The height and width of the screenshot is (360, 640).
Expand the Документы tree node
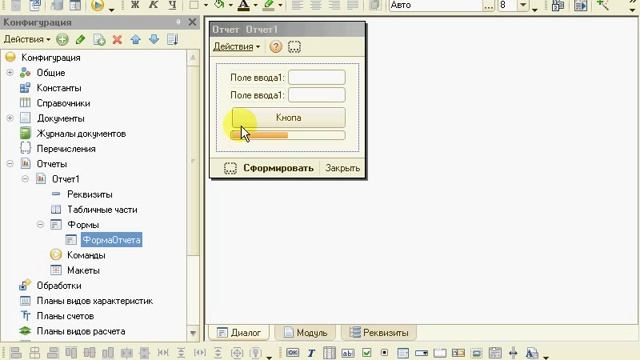click(10, 118)
